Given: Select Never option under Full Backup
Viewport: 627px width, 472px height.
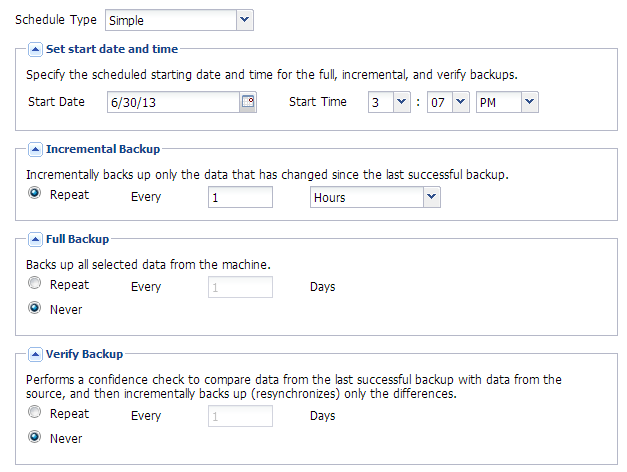Looking at the screenshot, I should 35,309.
